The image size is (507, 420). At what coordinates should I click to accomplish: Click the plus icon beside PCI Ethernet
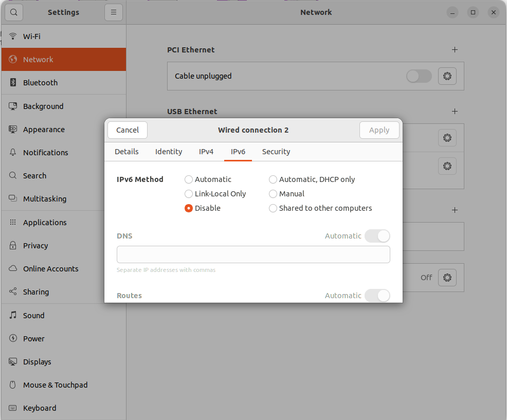[455, 50]
